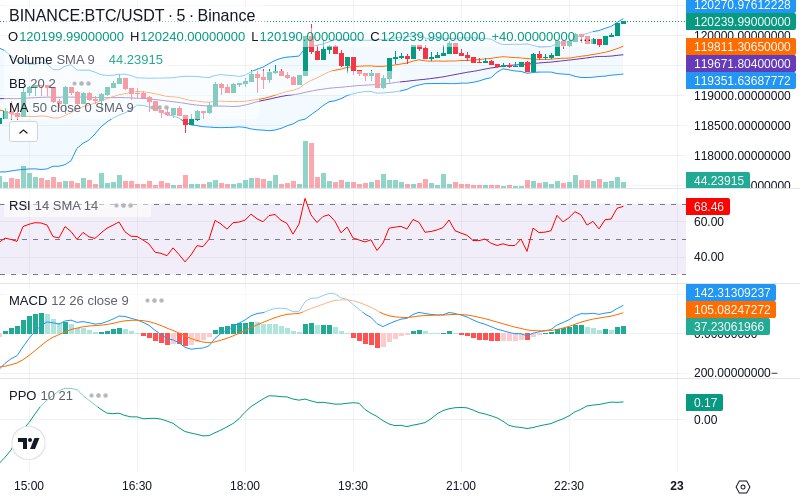Click the 22:30 time axis label
The height and width of the screenshot is (500, 800).
(x=569, y=486)
